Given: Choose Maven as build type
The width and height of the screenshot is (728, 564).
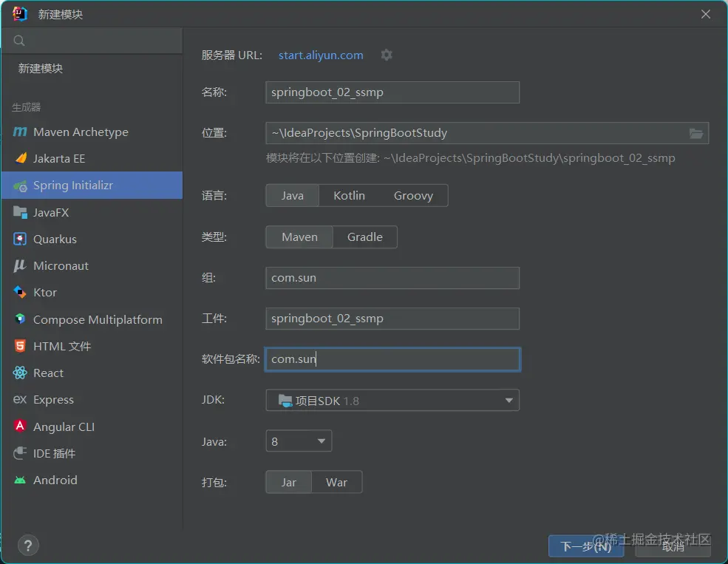Looking at the screenshot, I should [x=299, y=237].
